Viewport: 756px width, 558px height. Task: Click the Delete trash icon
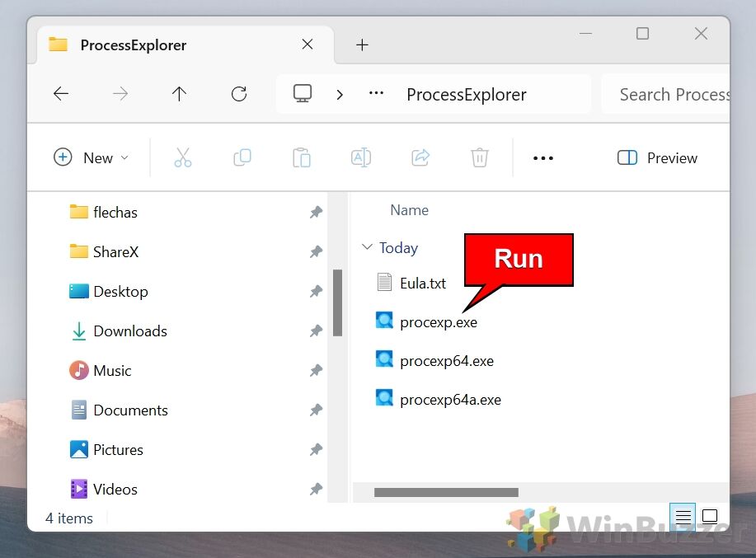tap(479, 157)
